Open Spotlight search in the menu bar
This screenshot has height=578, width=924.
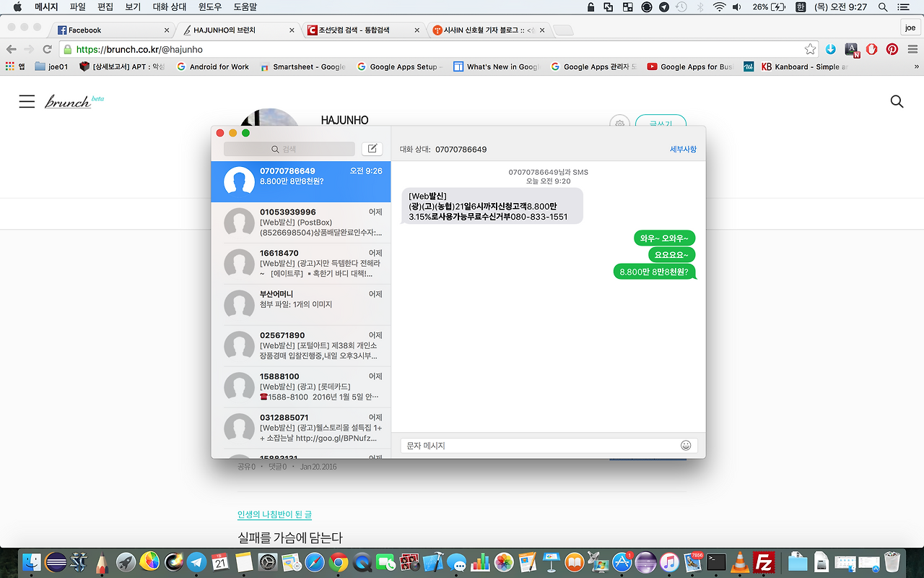883,7
